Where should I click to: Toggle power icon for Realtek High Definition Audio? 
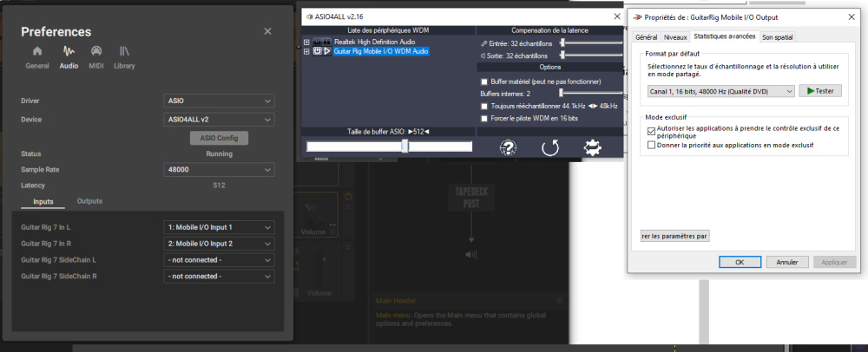point(317,42)
